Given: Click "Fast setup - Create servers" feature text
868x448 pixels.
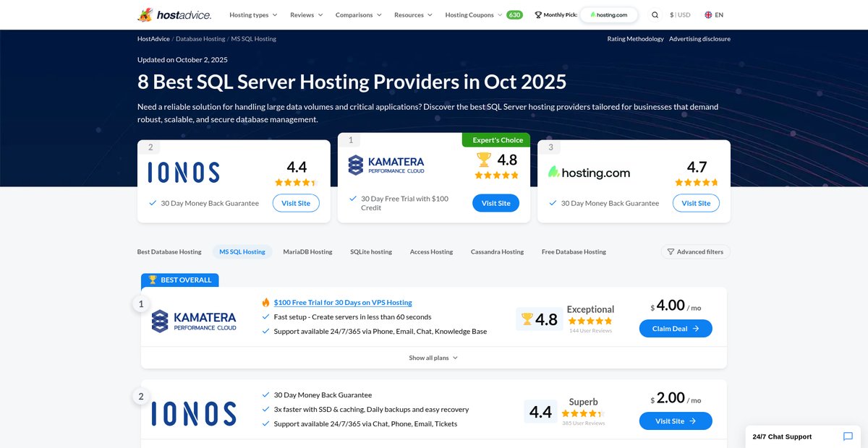Looking at the screenshot, I should (x=352, y=316).
